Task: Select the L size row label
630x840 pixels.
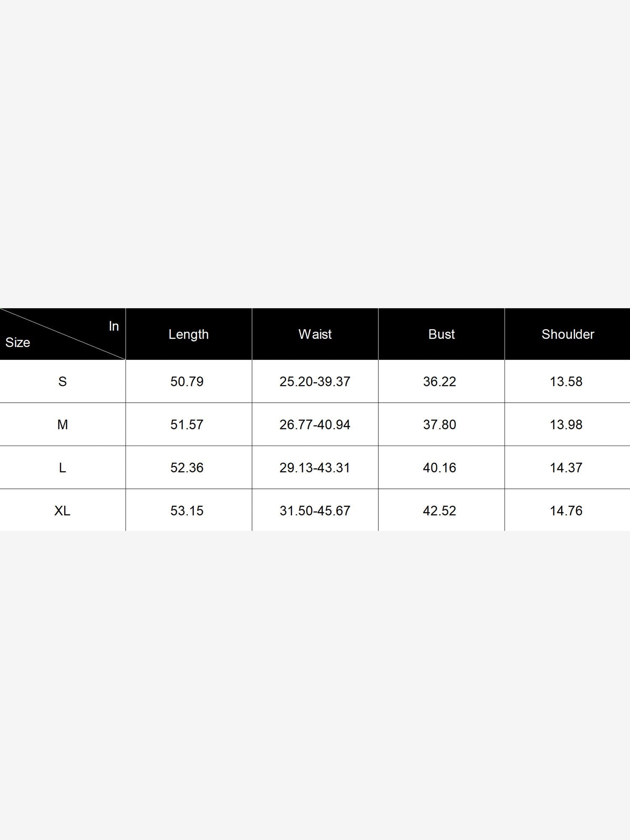Action: pos(63,467)
